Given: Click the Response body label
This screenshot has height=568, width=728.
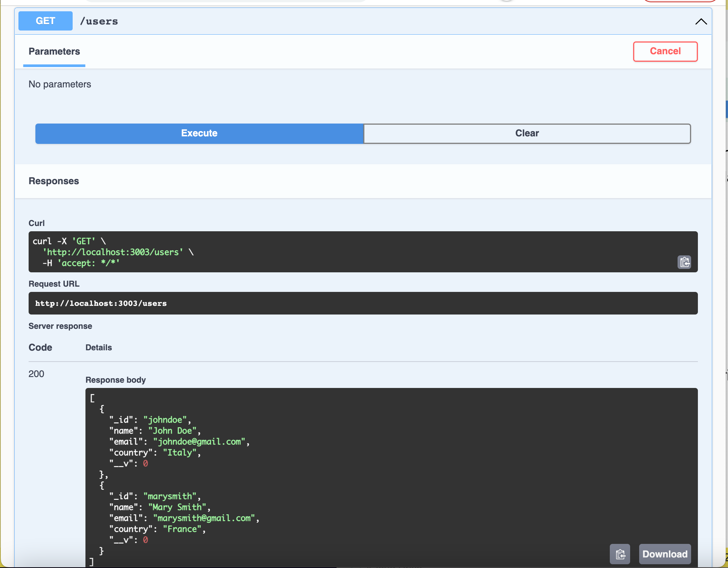Looking at the screenshot, I should [x=116, y=380].
